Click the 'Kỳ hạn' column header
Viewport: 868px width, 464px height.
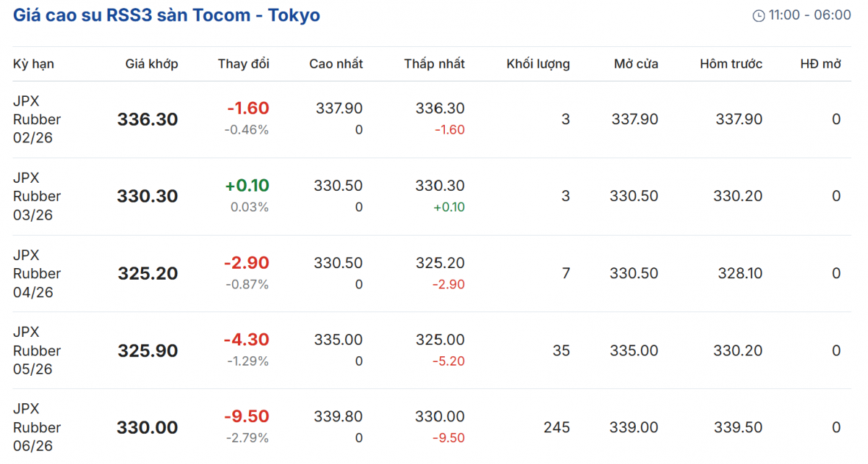pos(33,64)
